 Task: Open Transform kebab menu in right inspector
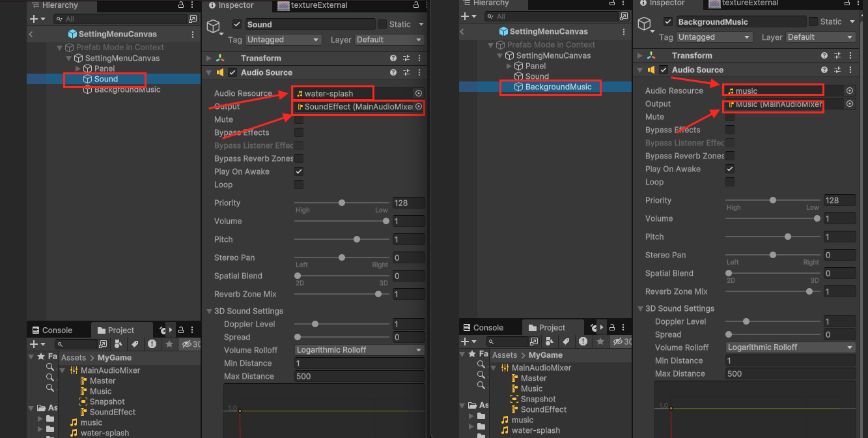pos(849,55)
